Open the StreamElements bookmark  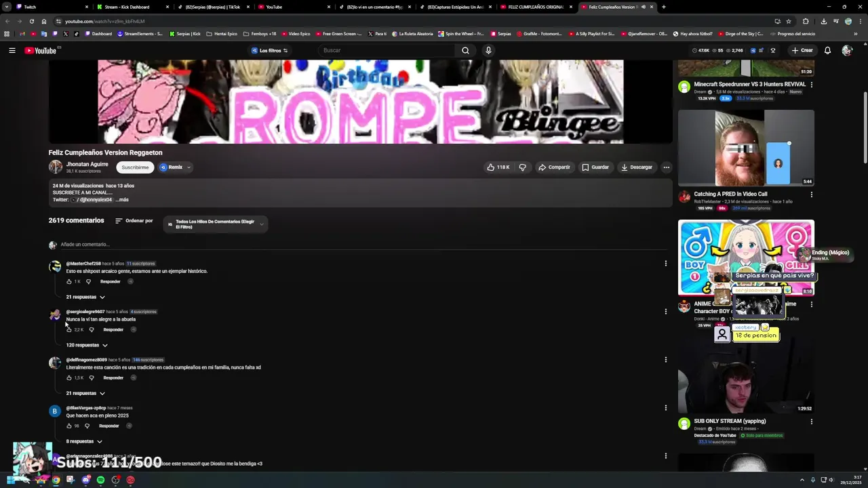(140, 34)
